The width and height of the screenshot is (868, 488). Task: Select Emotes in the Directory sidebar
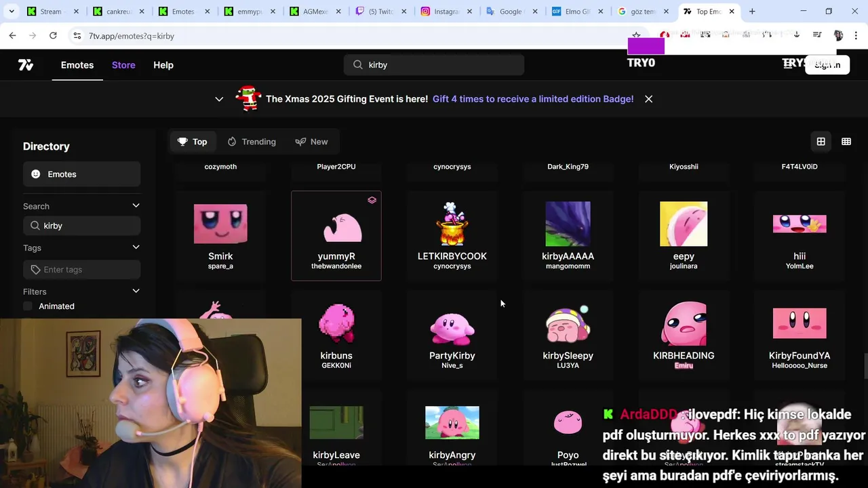tap(81, 174)
